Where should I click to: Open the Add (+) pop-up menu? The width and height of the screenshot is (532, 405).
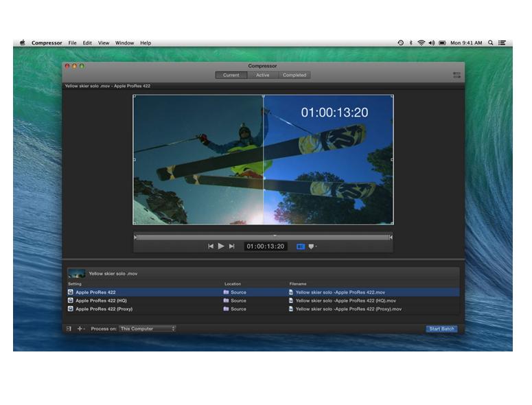click(81, 329)
